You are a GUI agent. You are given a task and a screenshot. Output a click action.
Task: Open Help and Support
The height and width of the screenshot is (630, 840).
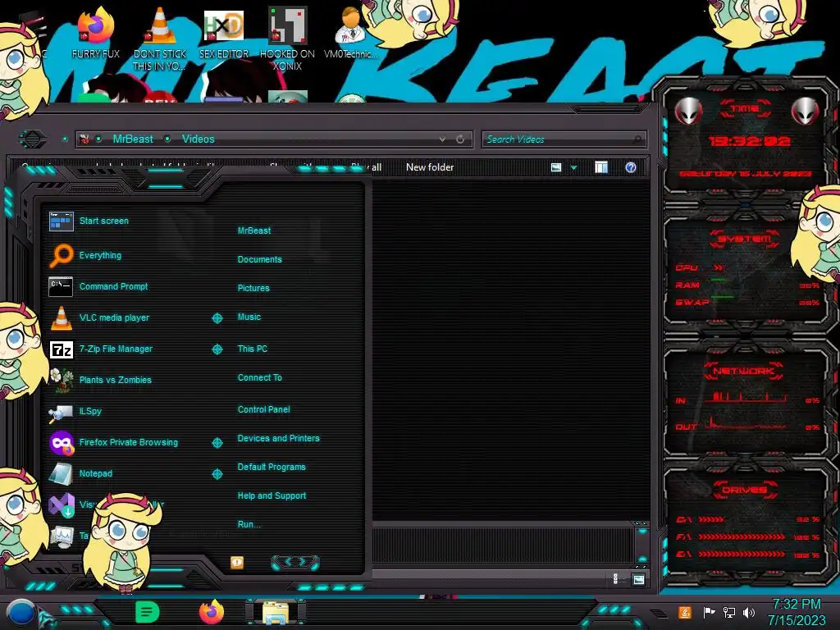pyautogui.click(x=272, y=496)
